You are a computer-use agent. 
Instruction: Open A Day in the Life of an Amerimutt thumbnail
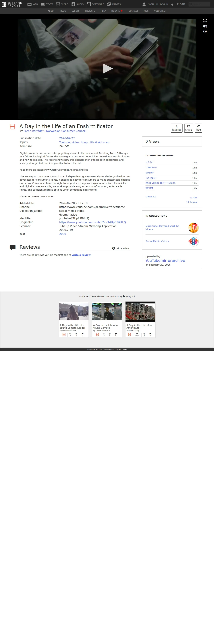140,312
